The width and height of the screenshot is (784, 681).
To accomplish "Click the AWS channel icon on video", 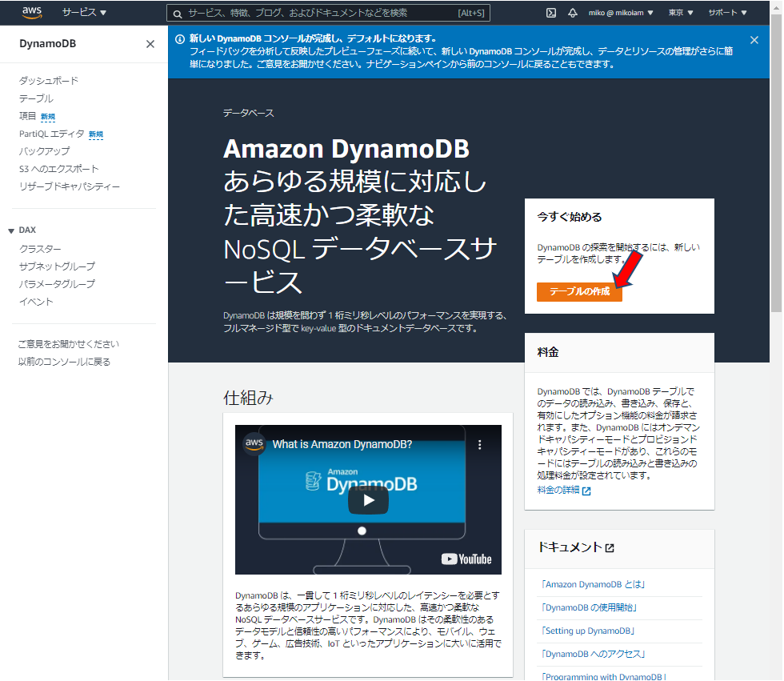I will point(254,443).
